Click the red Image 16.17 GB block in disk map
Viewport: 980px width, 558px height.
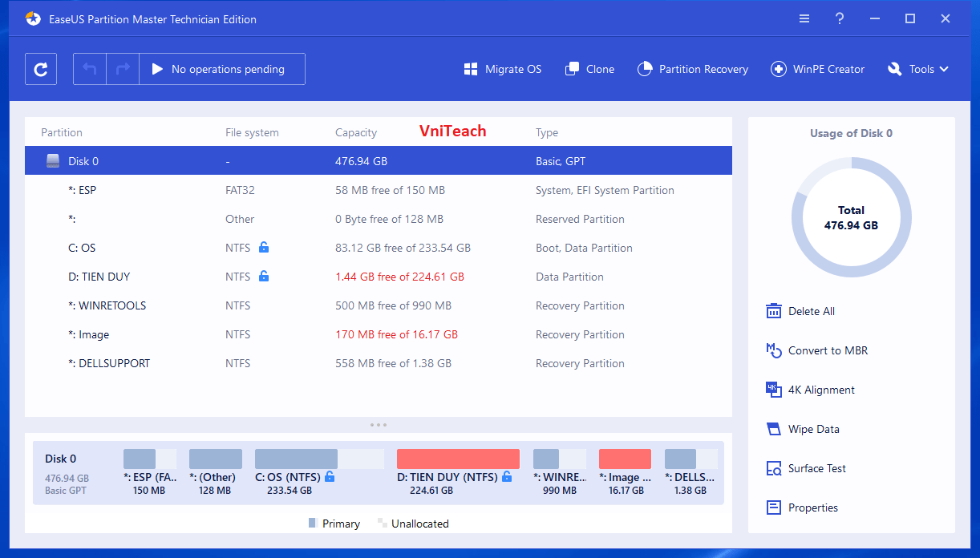point(625,459)
